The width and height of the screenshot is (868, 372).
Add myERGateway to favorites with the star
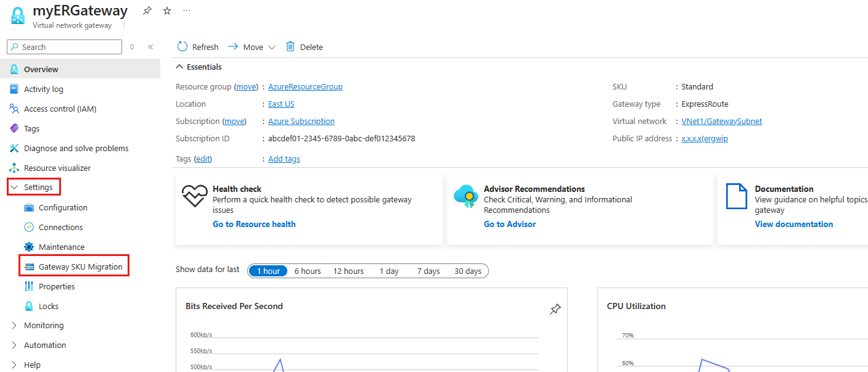click(x=167, y=11)
